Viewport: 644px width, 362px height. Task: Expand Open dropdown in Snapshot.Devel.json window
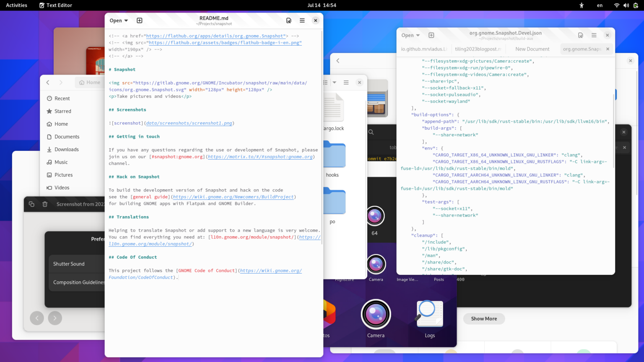(410, 35)
